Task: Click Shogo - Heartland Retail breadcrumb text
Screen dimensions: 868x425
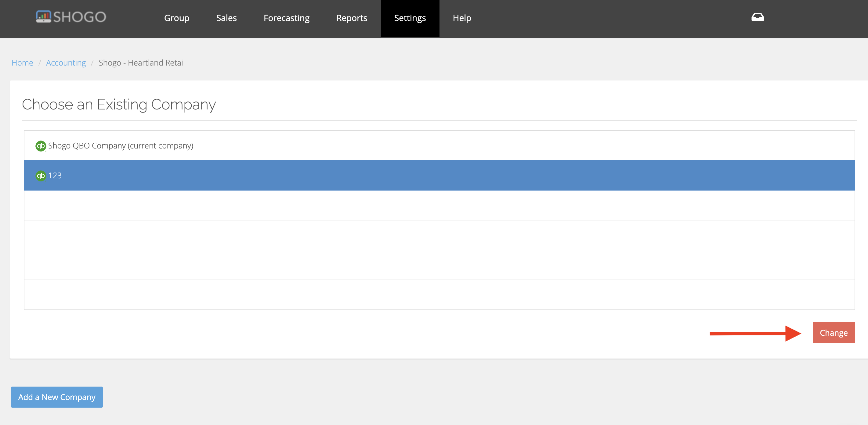Action: point(142,62)
